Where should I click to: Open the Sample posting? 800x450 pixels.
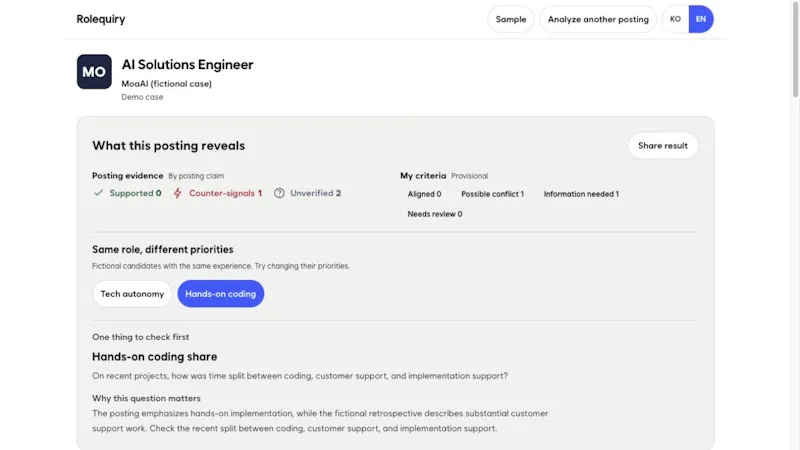tap(511, 19)
